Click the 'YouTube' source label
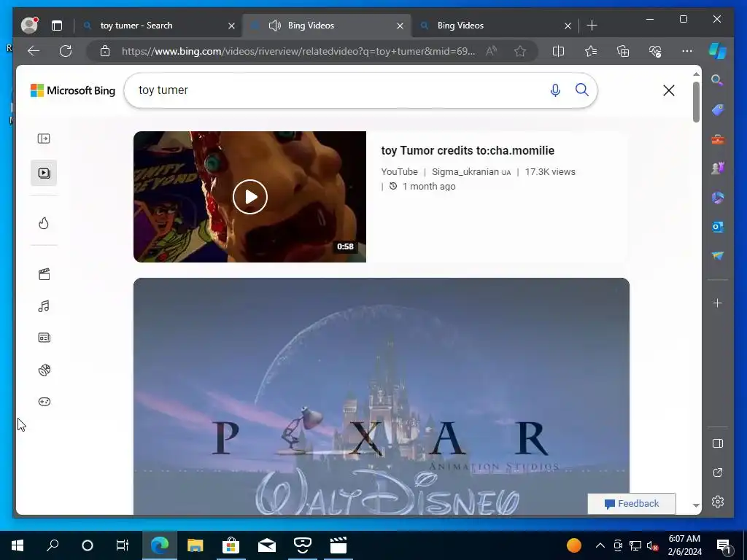This screenshot has height=560, width=747. (399, 172)
